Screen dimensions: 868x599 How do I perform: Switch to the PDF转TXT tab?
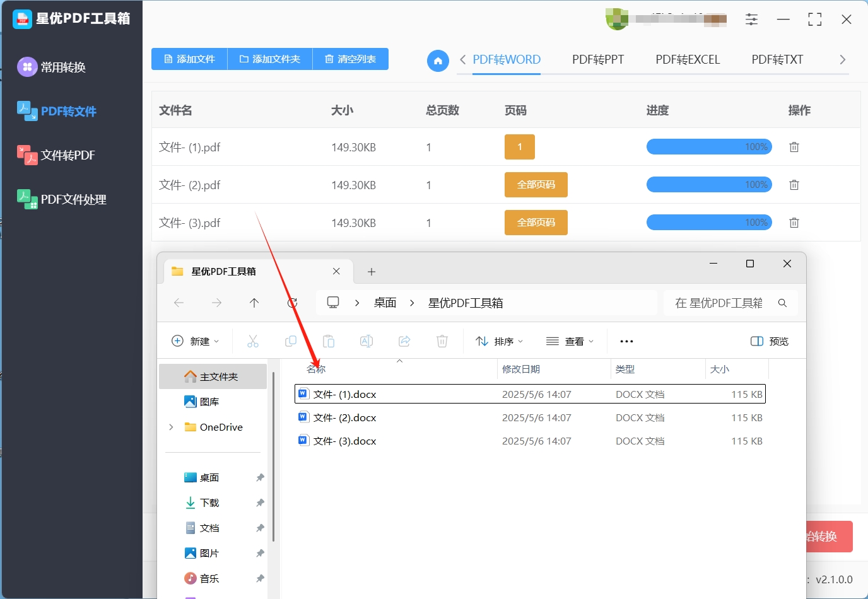tap(777, 60)
